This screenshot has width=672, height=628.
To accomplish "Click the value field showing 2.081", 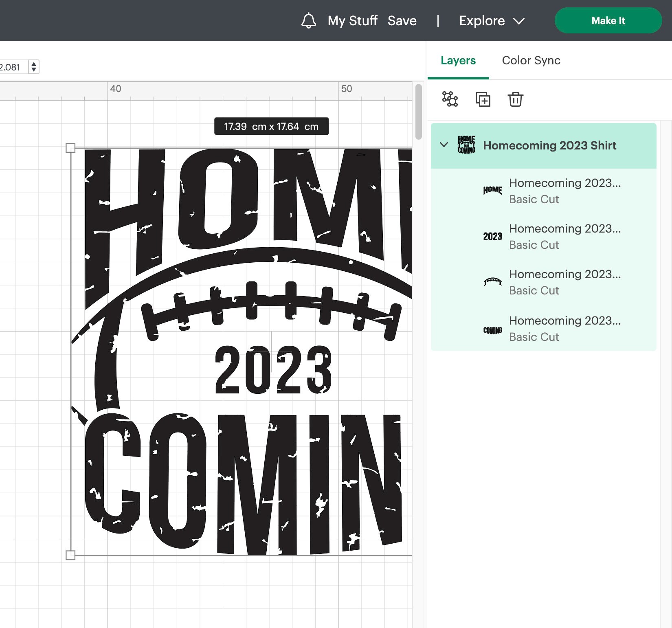I will pyautogui.click(x=12, y=67).
